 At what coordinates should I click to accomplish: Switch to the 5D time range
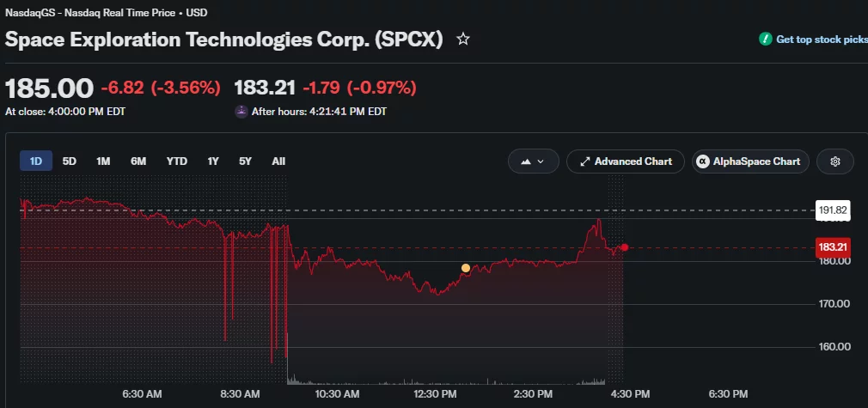(x=70, y=161)
